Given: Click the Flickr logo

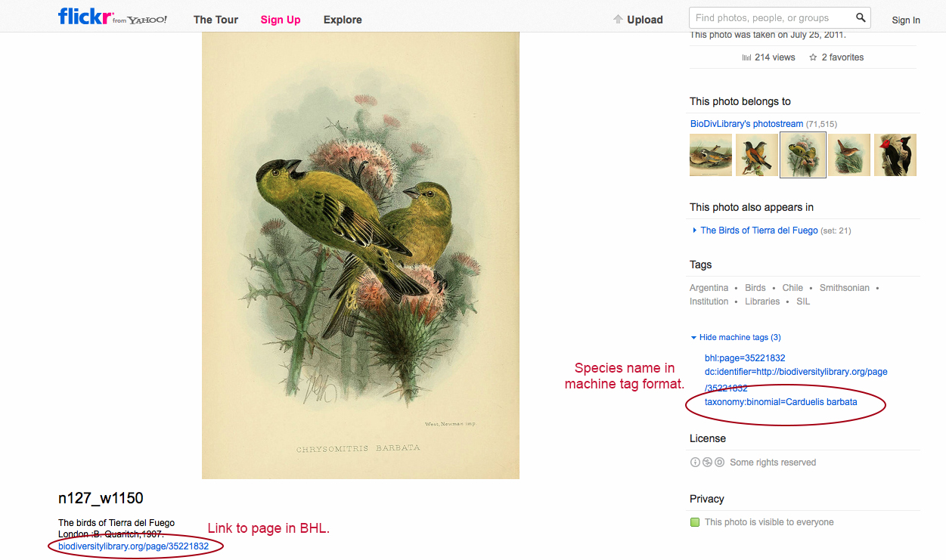Looking at the screenshot, I should 85,17.
